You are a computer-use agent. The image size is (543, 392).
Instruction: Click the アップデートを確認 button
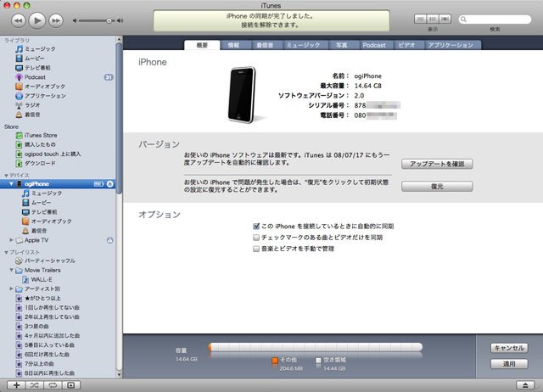[437, 164]
